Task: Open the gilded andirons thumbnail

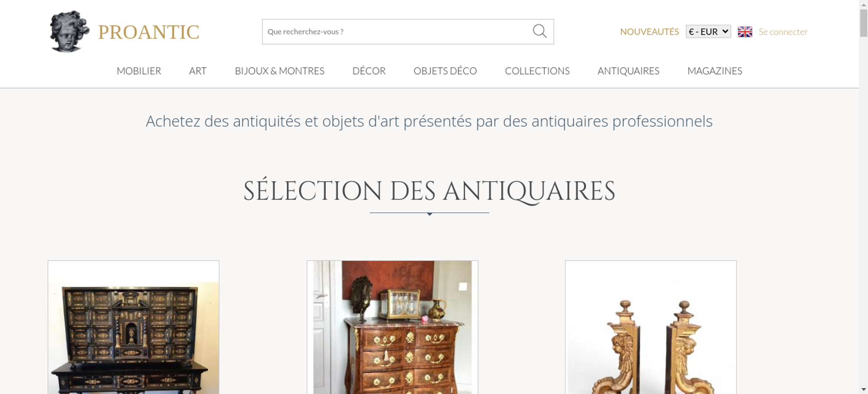Action: pyautogui.click(x=651, y=327)
